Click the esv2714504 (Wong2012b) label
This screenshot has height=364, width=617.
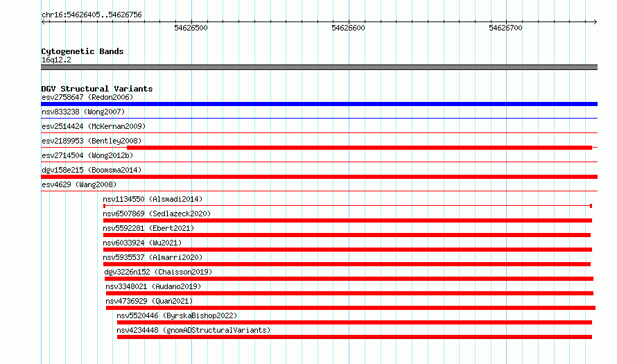pyautogui.click(x=87, y=155)
